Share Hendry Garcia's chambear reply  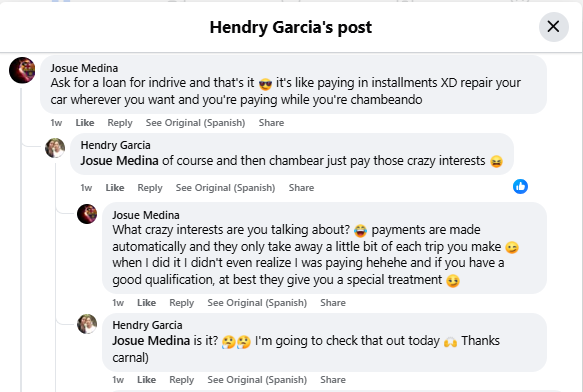pyautogui.click(x=301, y=188)
